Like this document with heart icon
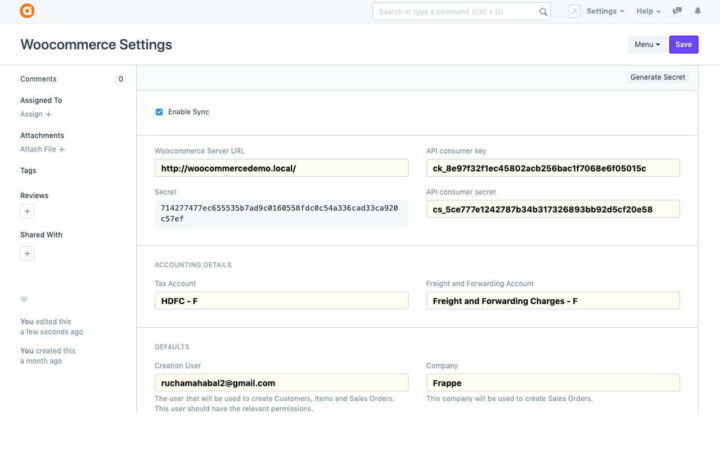 (x=24, y=299)
